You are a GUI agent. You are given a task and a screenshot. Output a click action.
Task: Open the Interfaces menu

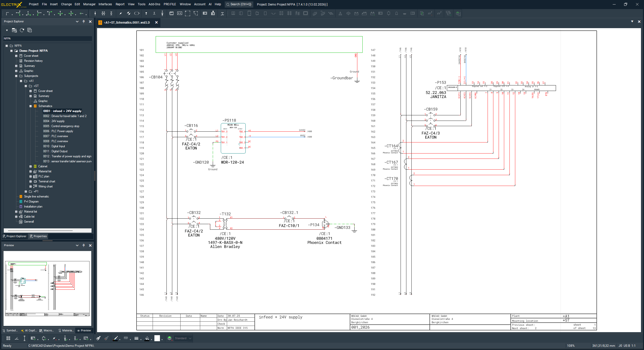point(105,4)
